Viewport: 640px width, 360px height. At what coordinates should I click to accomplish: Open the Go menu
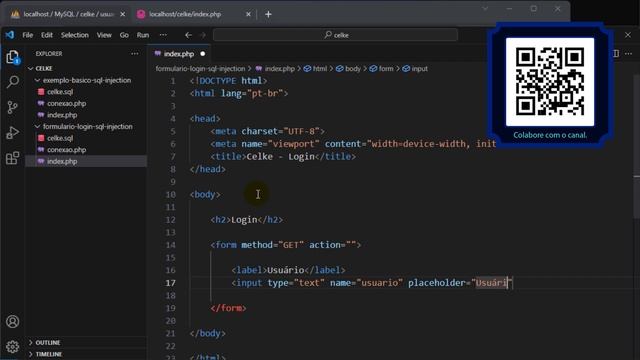click(x=124, y=35)
